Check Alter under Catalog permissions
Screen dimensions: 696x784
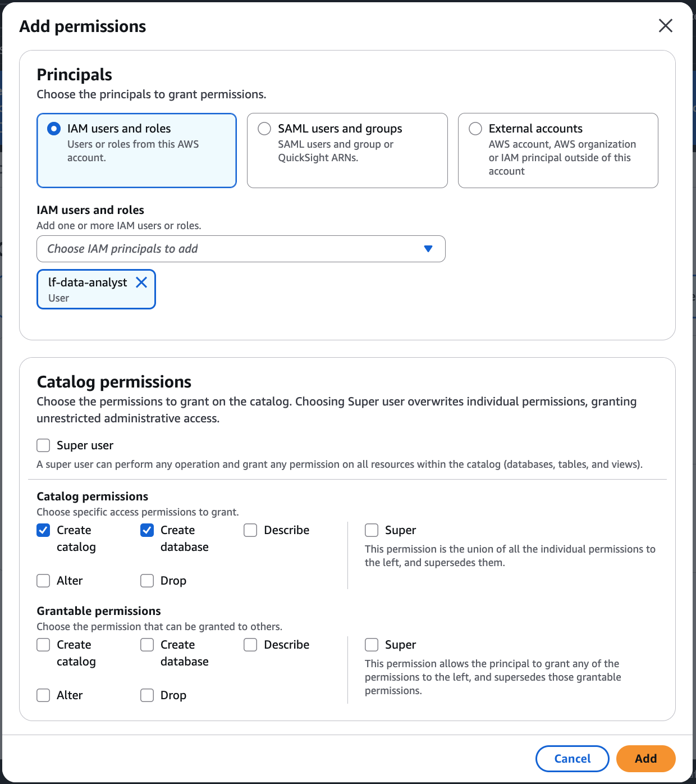43,580
